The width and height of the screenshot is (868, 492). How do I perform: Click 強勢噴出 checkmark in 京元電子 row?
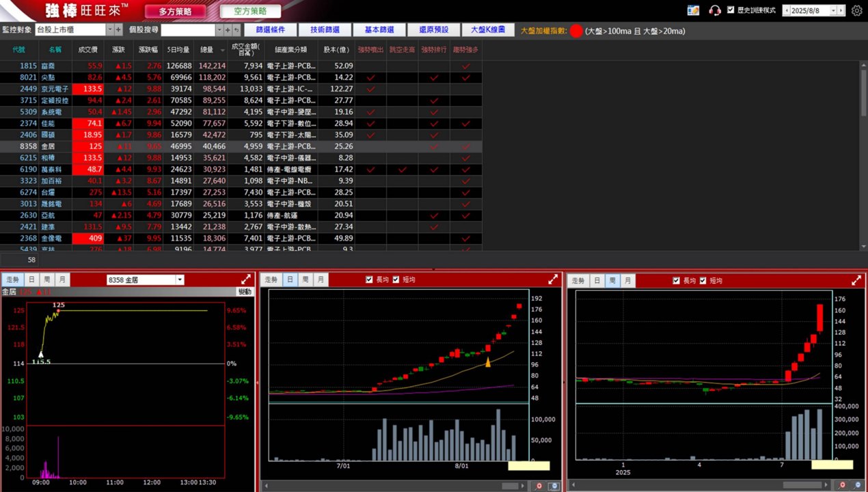tap(371, 89)
